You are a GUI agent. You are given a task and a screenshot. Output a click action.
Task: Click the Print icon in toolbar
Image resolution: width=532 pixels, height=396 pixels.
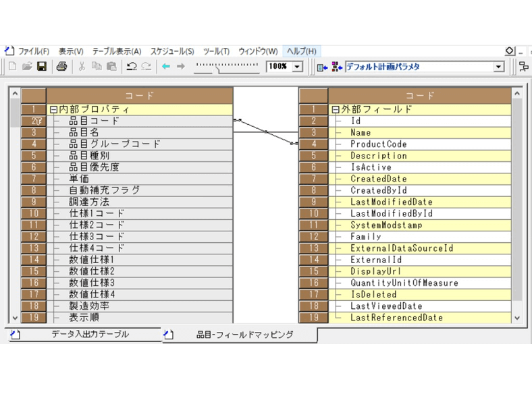(61, 67)
